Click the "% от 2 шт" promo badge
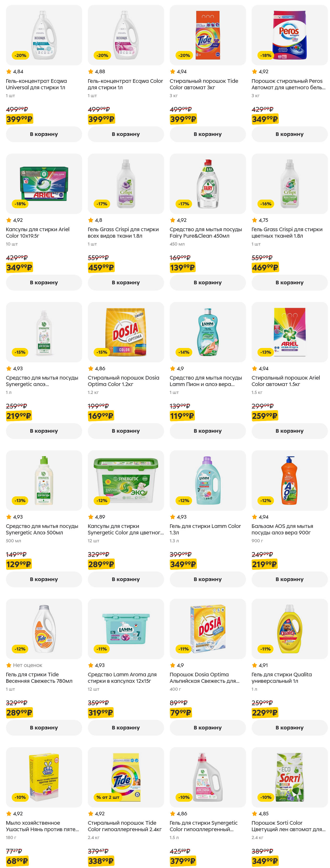 (x=108, y=797)
